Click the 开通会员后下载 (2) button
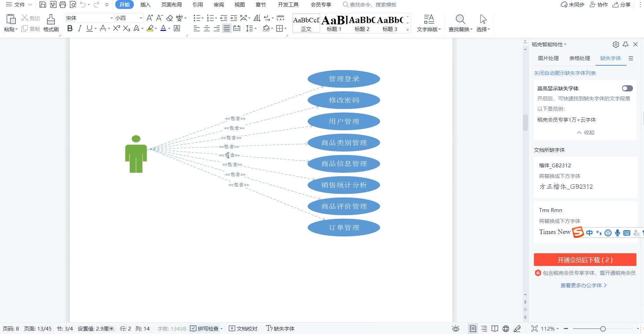This screenshot has height=334, width=644. pos(585,260)
